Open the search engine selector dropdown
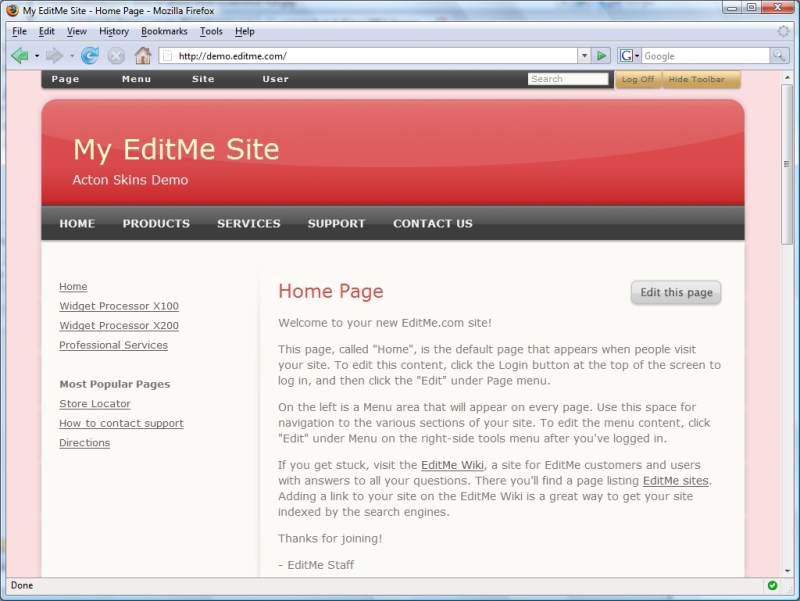This screenshot has height=601, width=800. (637, 56)
